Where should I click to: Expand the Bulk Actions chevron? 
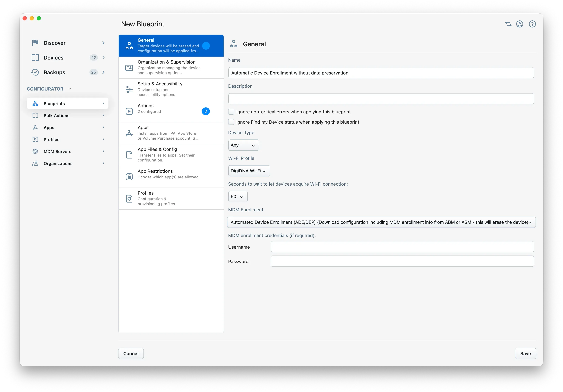tap(103, 115)
